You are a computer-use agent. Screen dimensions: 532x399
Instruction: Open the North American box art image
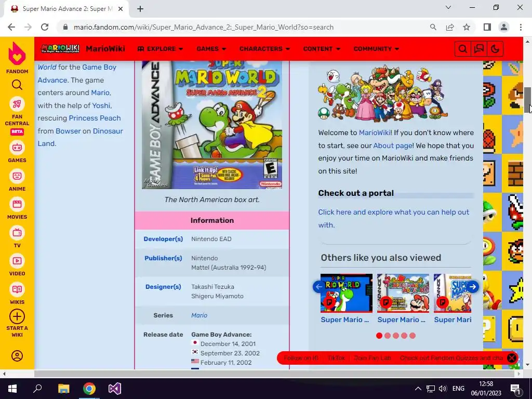click(212, 125)
